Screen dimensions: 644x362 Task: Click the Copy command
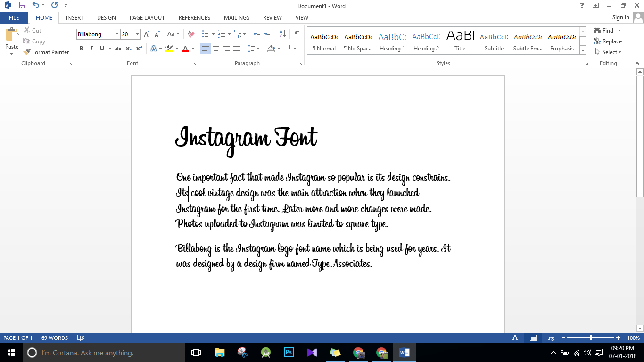click(x=34, y=41)
